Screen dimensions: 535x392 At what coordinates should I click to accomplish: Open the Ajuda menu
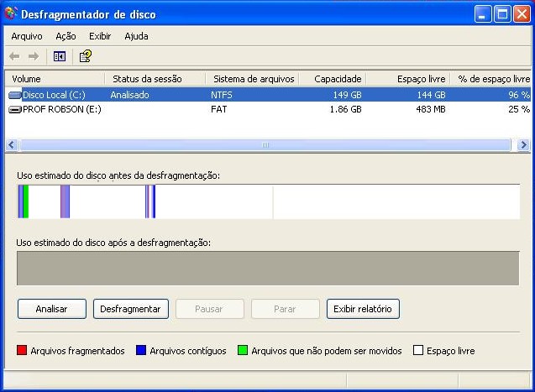point(136,36)
